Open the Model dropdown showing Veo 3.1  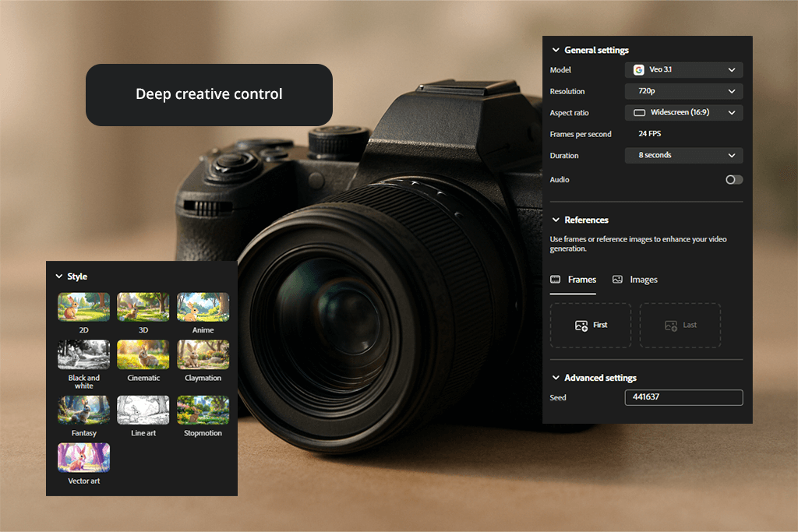pyautogui.click(x=683, y=69)
